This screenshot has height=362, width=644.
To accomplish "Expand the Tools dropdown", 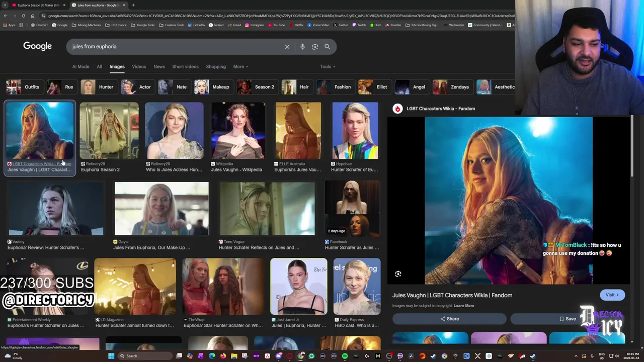I will 328,66.
